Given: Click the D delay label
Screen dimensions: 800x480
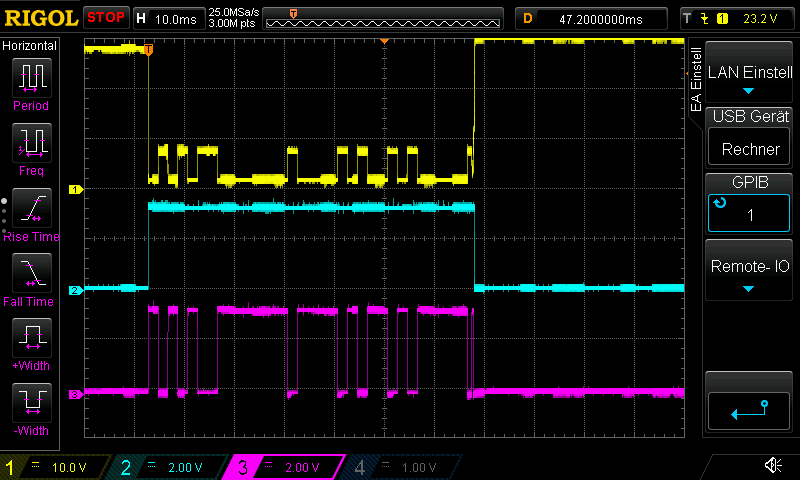Looking at the screenshot, I should pos(528,19).
